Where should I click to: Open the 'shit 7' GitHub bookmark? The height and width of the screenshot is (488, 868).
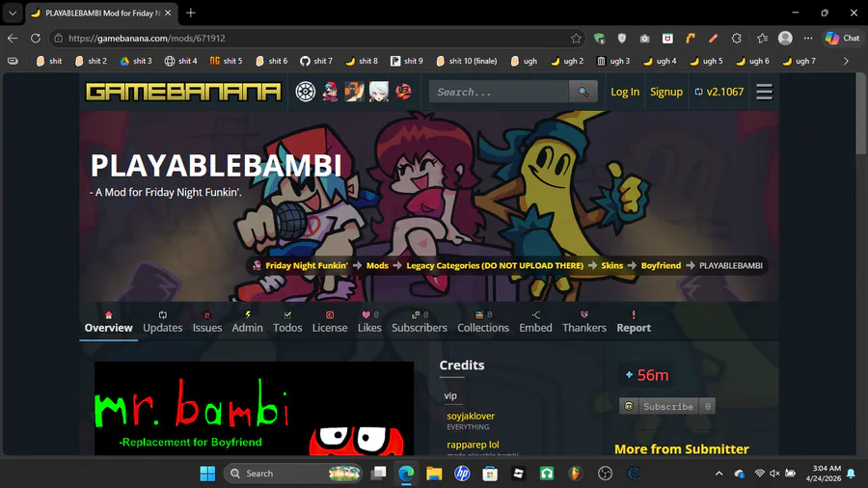[x=316, y=61]
